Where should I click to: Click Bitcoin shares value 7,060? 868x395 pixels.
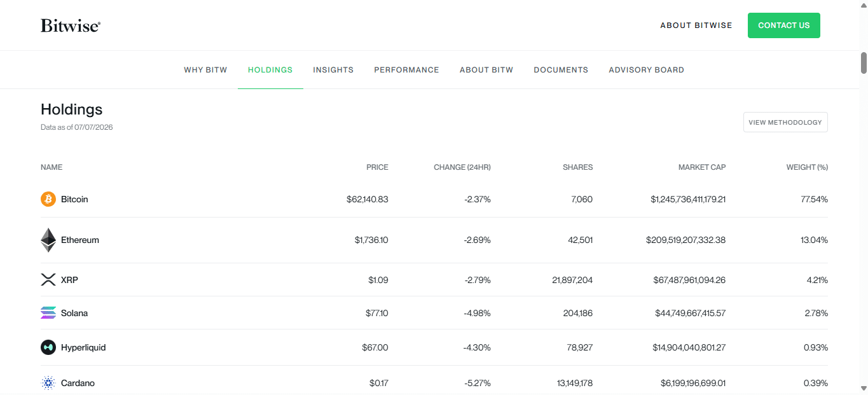tap(582, 199)
